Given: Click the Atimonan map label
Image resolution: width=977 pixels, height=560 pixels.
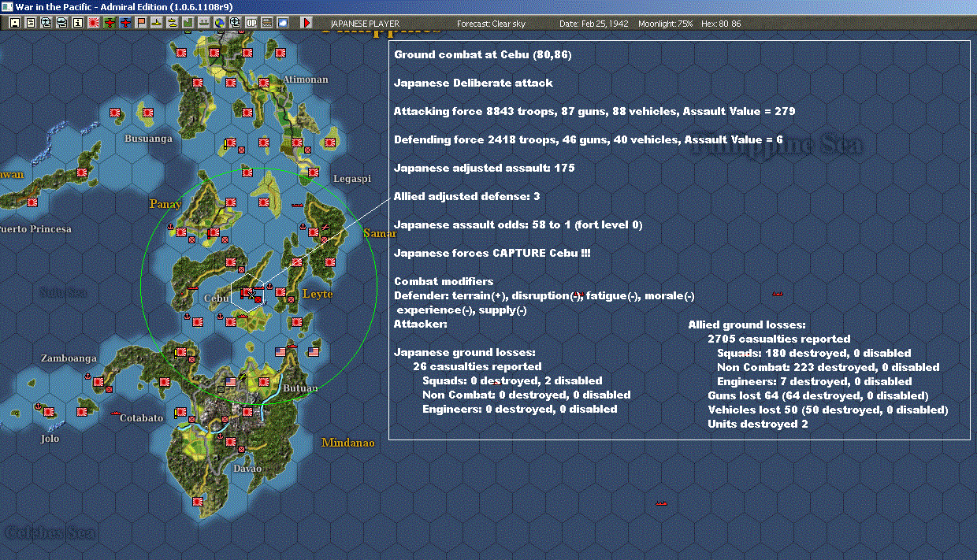Looking at the screenshot, I should click(306, 80).
